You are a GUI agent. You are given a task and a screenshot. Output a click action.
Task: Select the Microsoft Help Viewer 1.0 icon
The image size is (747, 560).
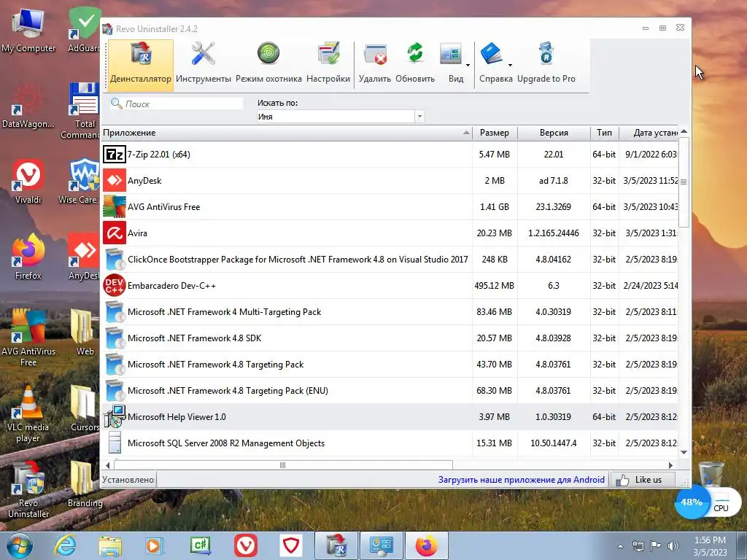115,416
